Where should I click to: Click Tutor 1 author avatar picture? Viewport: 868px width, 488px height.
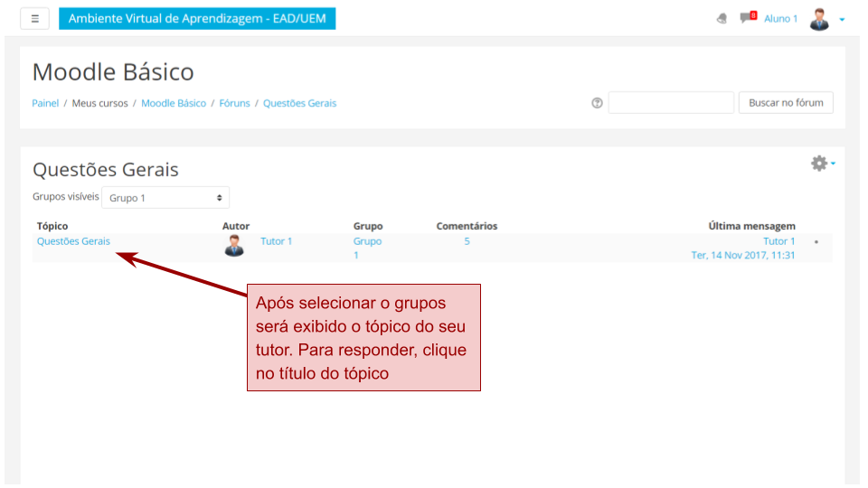pyautogui.click(x=234, y=246)
